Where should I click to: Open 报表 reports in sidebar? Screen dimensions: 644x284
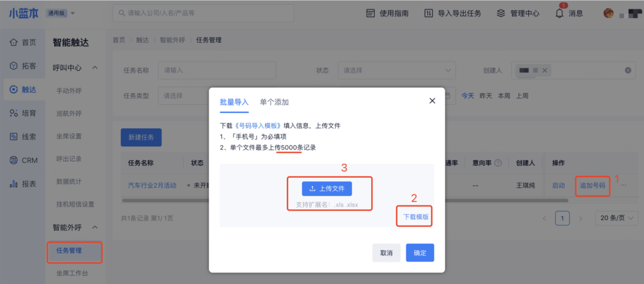23,184
